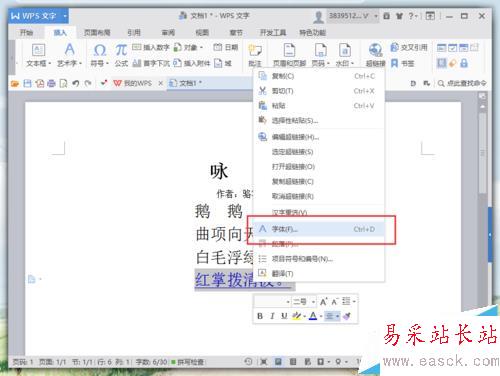This screenshot has height=376, width=500.
Task: Click the Hyperlink (超链接) globe icon
Action: (375, 50)
